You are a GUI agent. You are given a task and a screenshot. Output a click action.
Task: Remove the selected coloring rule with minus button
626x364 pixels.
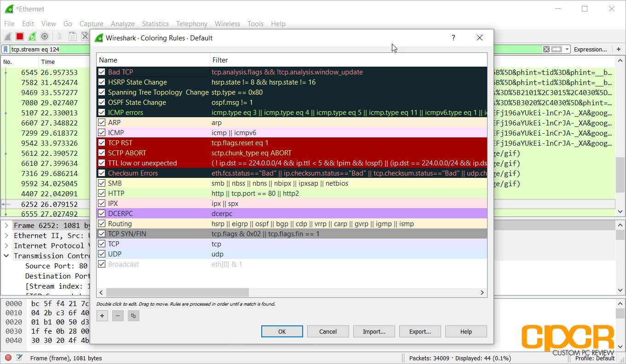[x=118, y=316]
